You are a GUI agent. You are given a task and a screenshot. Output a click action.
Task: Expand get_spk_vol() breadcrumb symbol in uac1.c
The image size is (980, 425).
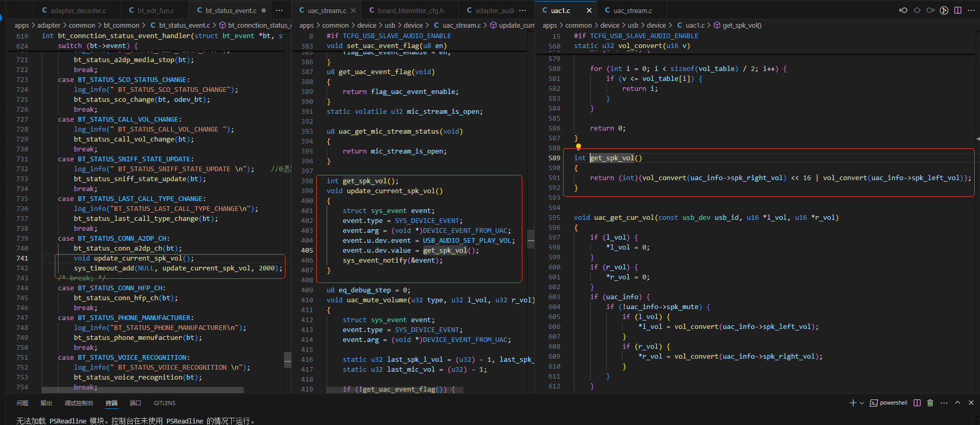point(737,25)
